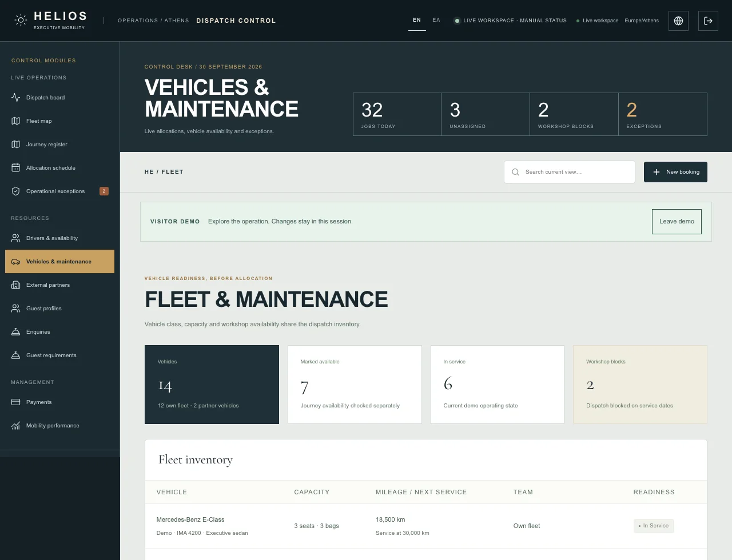Click the Fleet map icon
Viewport: 732px width, 560px height.
[16, 121]
